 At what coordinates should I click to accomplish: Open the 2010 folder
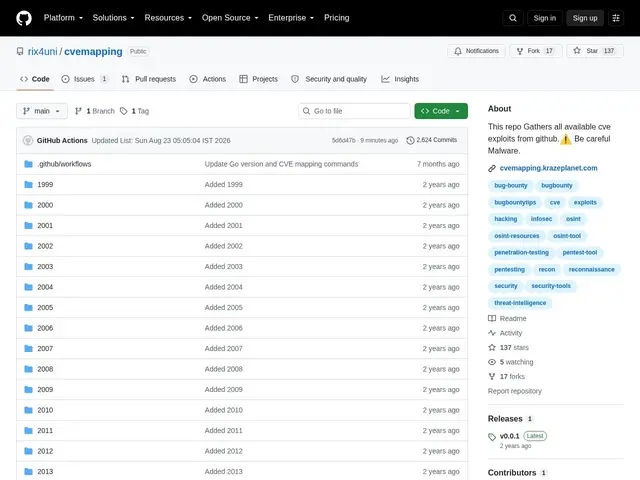45,410
